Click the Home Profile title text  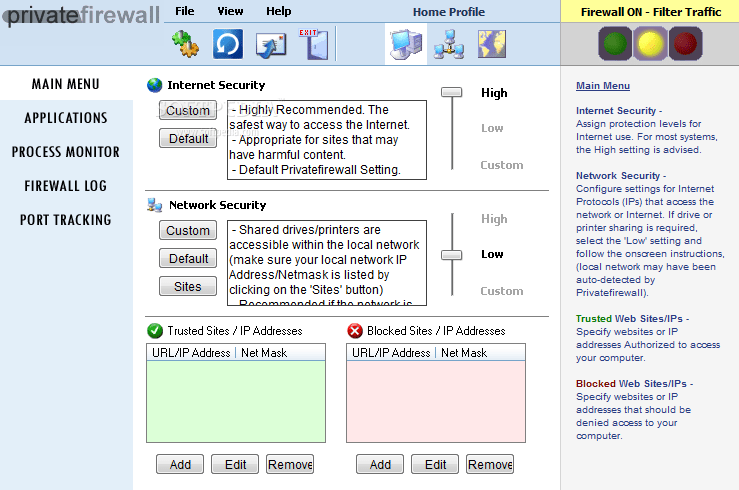tap(449, 12)
